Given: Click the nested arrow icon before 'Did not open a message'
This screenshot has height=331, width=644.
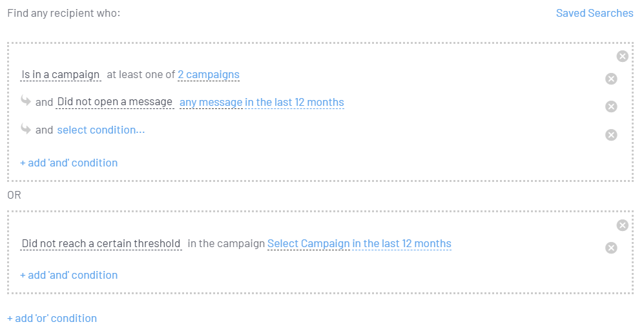Looking at the screenshot, I should [26, 101].
